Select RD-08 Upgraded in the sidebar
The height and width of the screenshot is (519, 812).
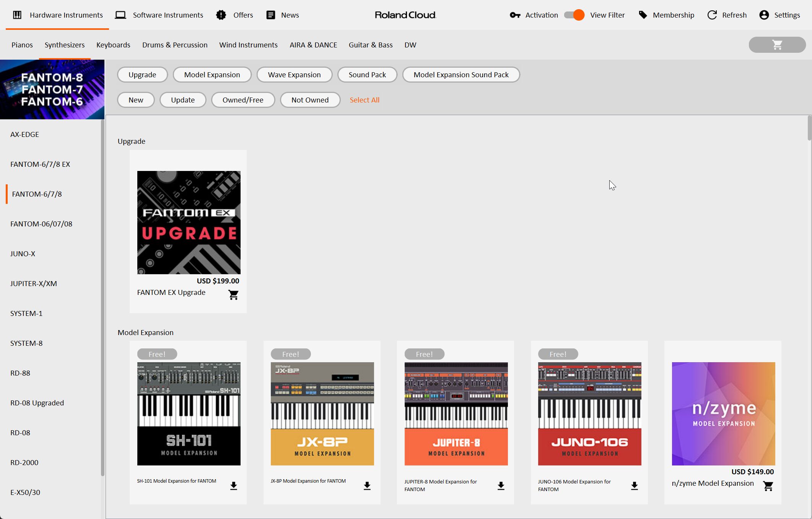[37, 403]
